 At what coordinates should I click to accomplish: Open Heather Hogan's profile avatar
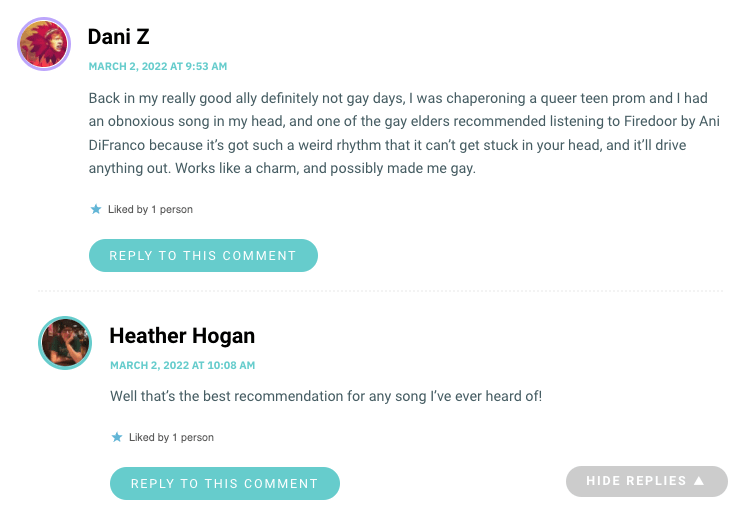coord(65,343)
